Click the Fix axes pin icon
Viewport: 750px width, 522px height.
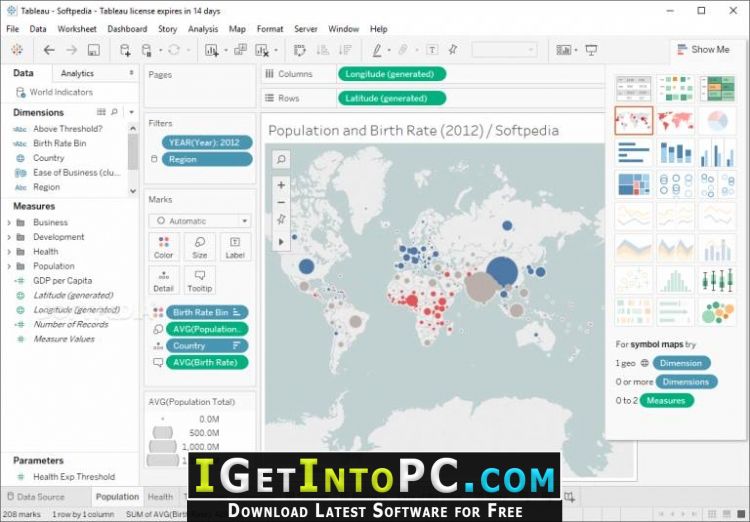point(453,50)
